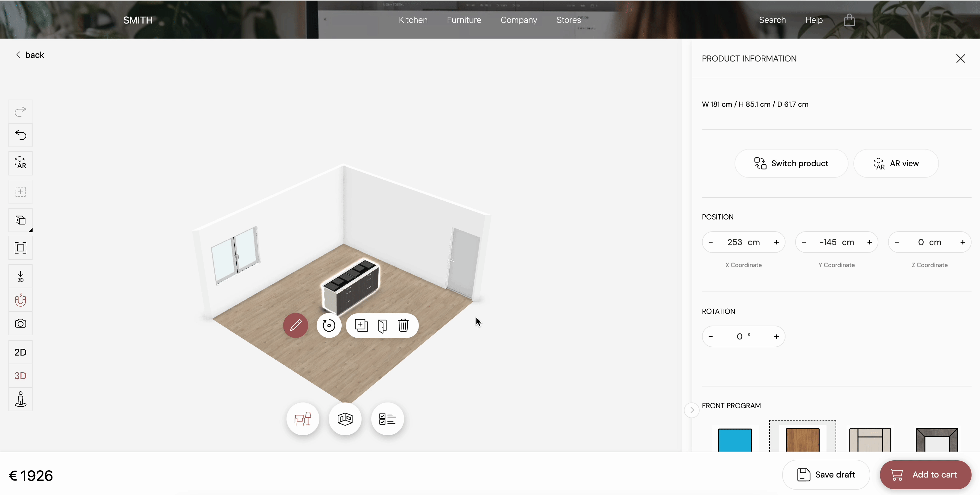
Task: Switch to 2D view mode
Action: [x=21, y=352]
